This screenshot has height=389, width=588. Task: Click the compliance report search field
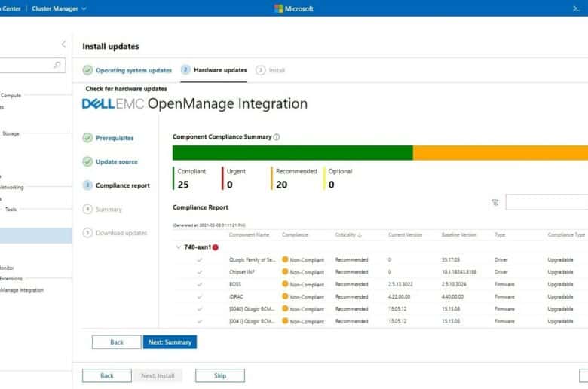(x=547, y=202)
